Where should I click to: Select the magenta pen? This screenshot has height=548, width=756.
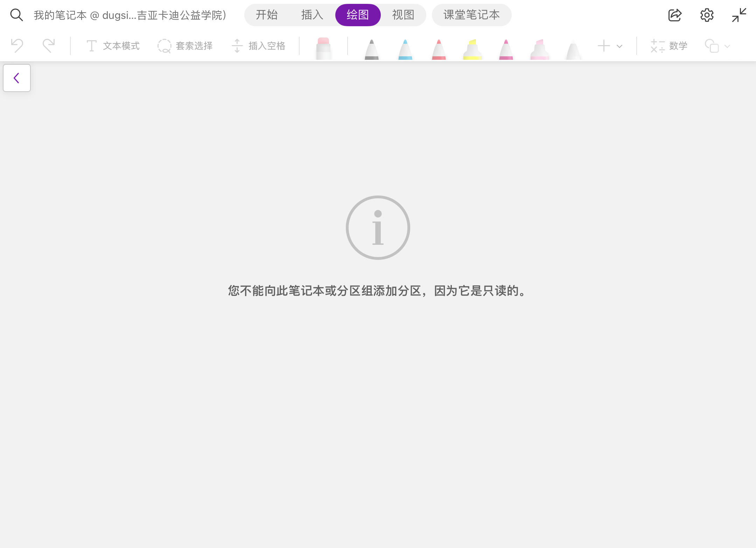pos(506,49)
